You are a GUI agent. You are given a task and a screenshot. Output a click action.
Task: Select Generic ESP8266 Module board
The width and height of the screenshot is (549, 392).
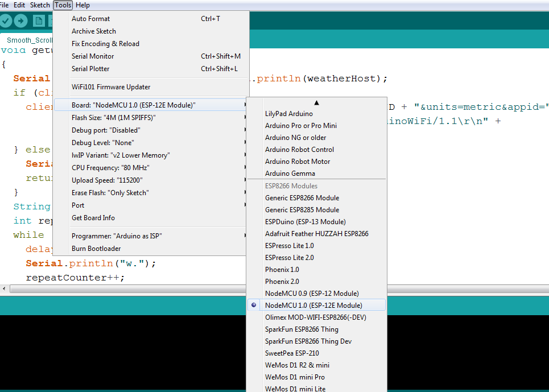point(316,198)
